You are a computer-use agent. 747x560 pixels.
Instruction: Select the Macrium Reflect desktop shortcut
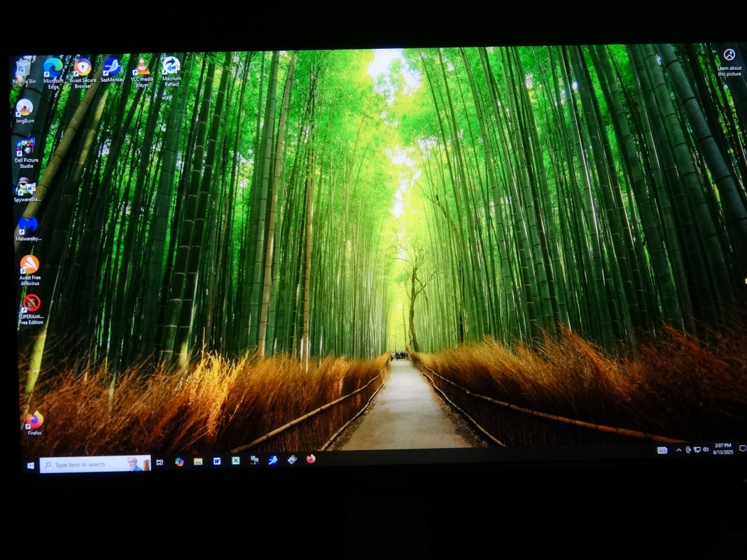click(172, 71)
